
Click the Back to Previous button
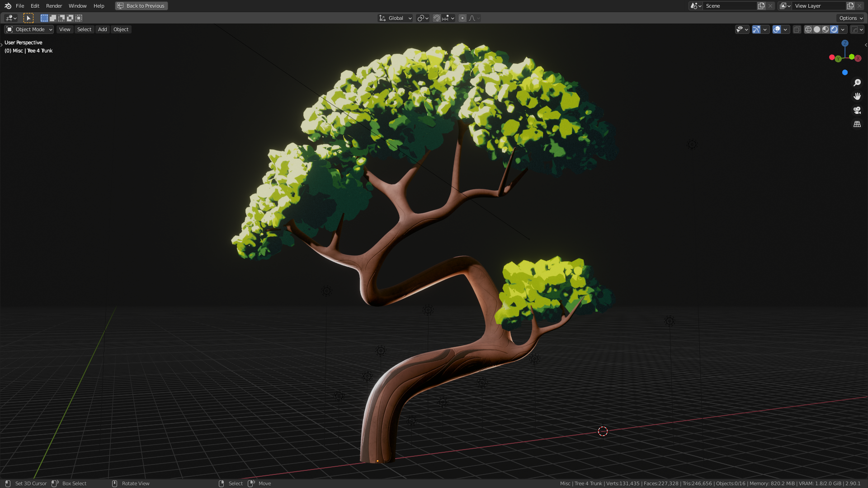point(141,6)
